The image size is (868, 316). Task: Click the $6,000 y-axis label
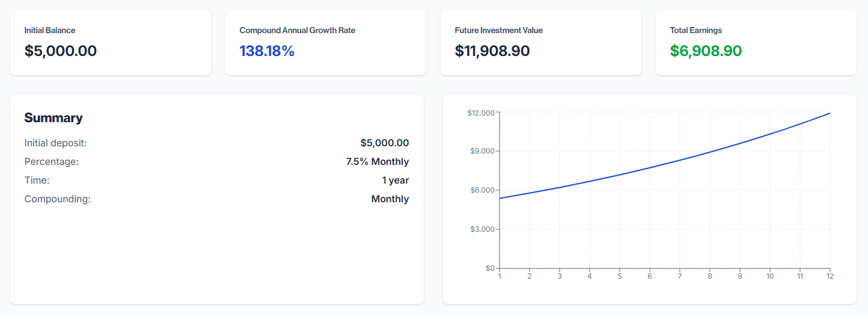(x=482, y=190)
